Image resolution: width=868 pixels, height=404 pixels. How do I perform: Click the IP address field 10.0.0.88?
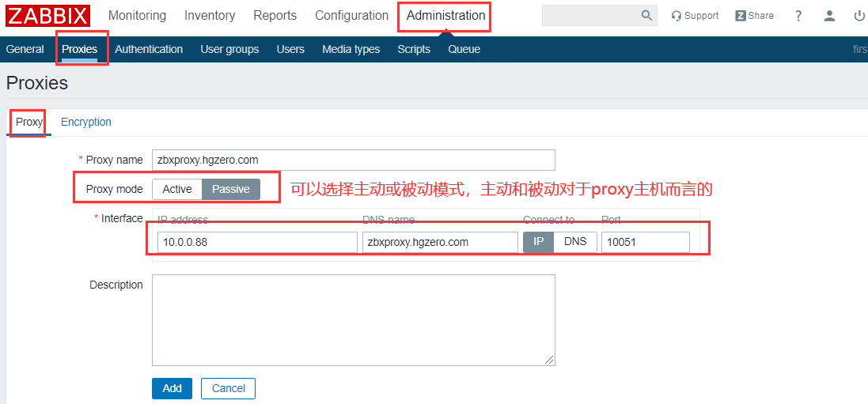(x=257, y=243)
